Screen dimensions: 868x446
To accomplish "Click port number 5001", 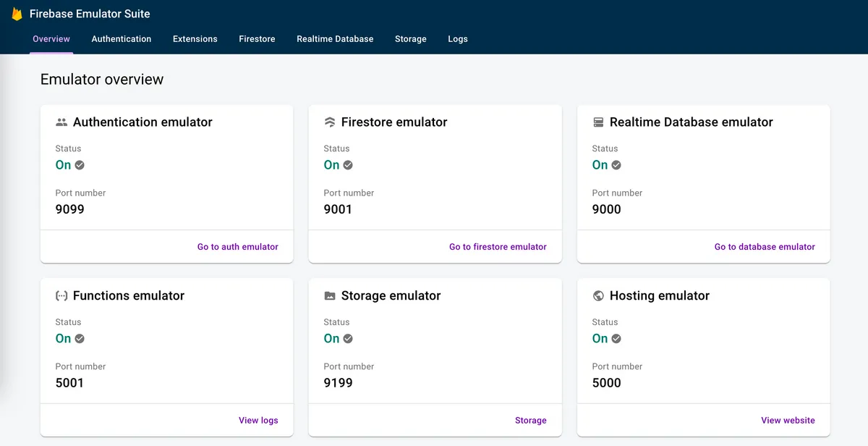I will point(69,383).
